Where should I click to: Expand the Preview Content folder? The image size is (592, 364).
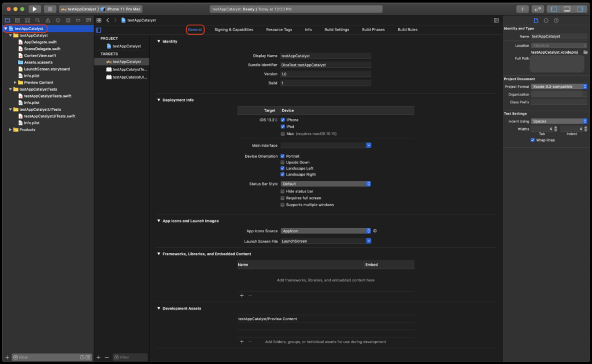tap(15, 83)
